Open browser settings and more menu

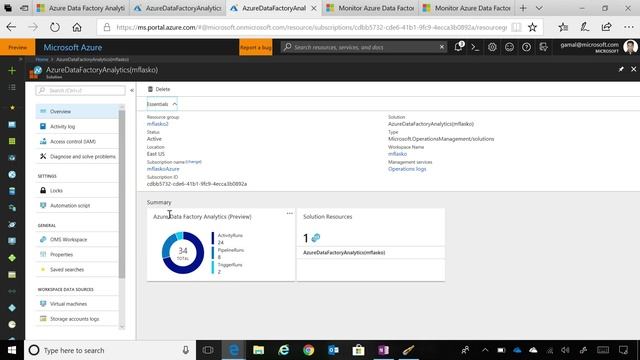[629, 27]
